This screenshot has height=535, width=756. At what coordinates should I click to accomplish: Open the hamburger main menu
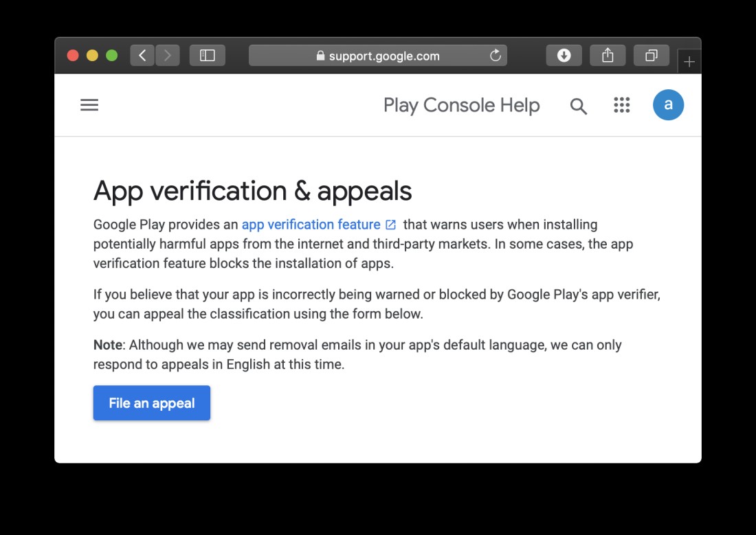coord(89,105)
